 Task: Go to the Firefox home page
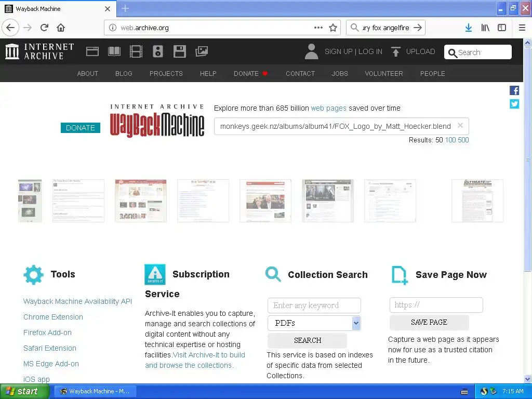pos(61,28)
